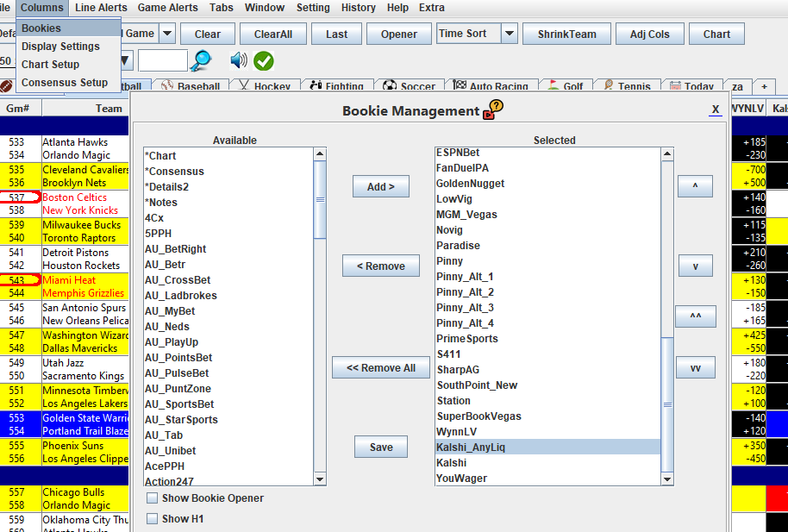Select AU_Ladbrokes in Available list
788x532 pixels.
pos(228,295)
